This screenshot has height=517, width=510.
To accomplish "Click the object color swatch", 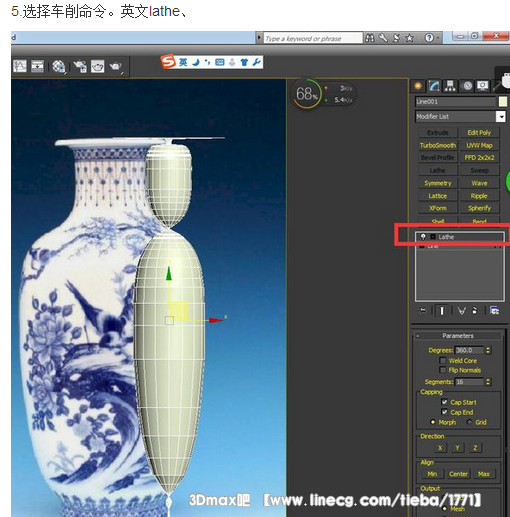I will click(503, 102).
